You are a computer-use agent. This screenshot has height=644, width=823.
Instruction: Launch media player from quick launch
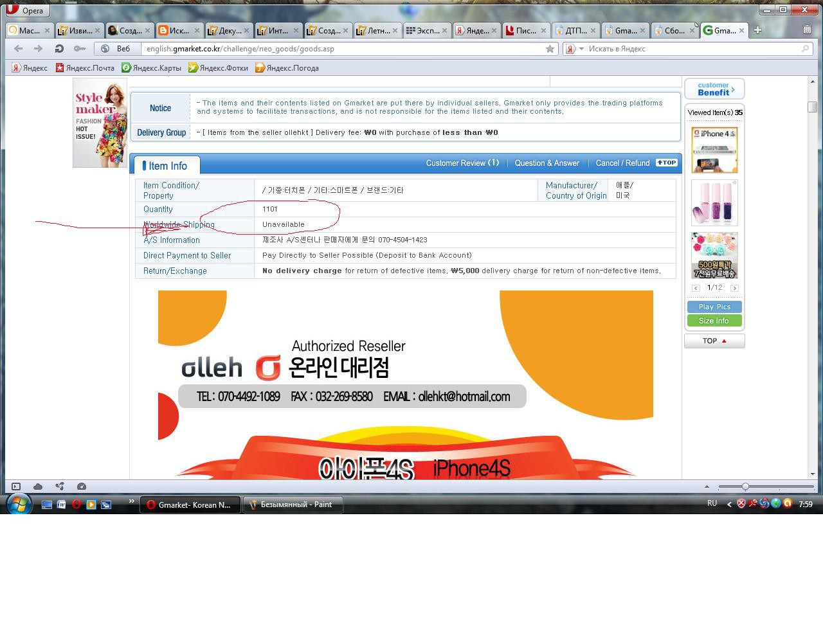point(91,505)
